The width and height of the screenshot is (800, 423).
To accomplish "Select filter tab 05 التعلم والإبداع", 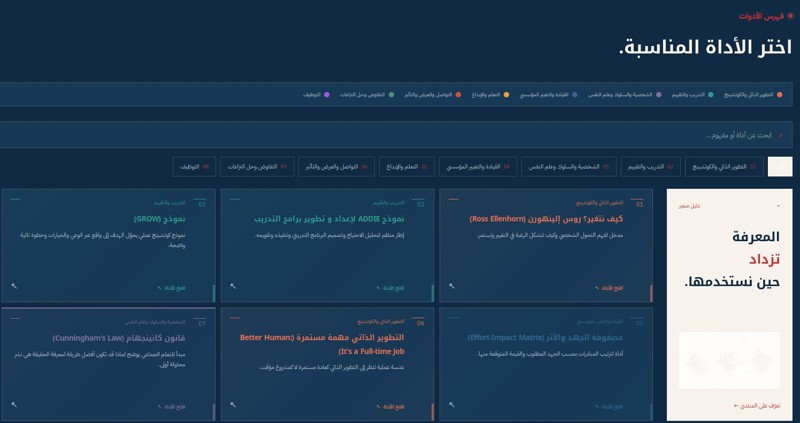I will pyautogui.click(x=407, y=167).
